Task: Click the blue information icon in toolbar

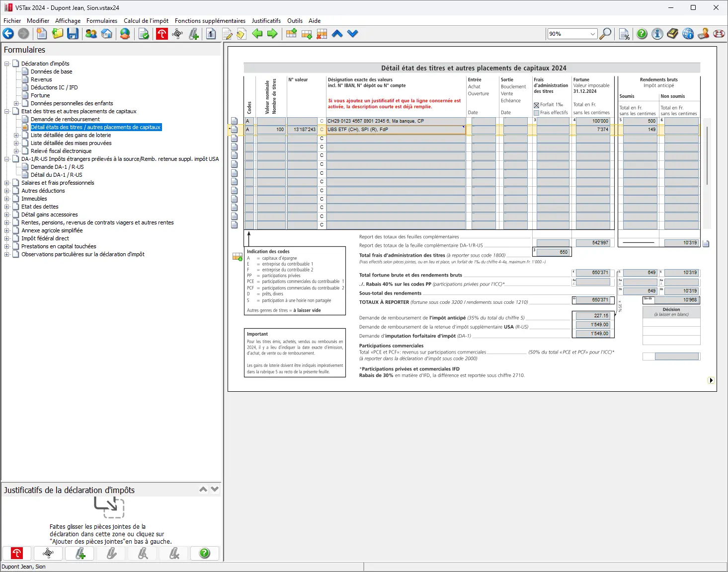Action: click(657, 34)
